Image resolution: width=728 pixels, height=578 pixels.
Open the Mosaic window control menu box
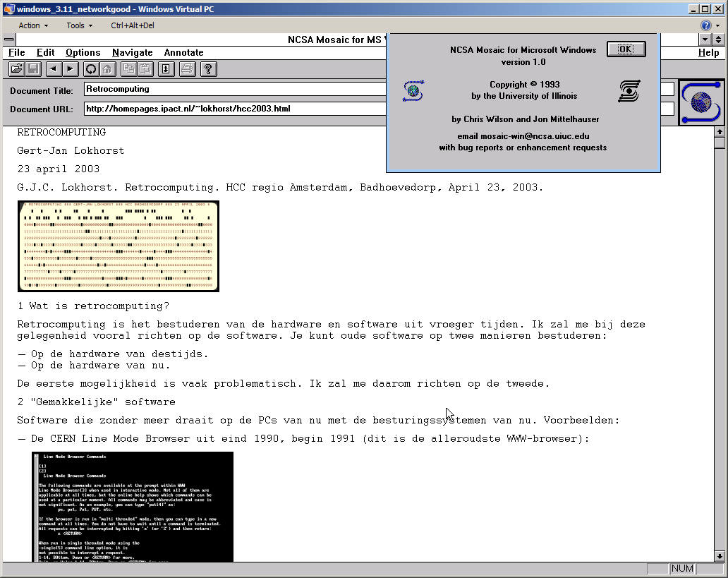[9, 40]
